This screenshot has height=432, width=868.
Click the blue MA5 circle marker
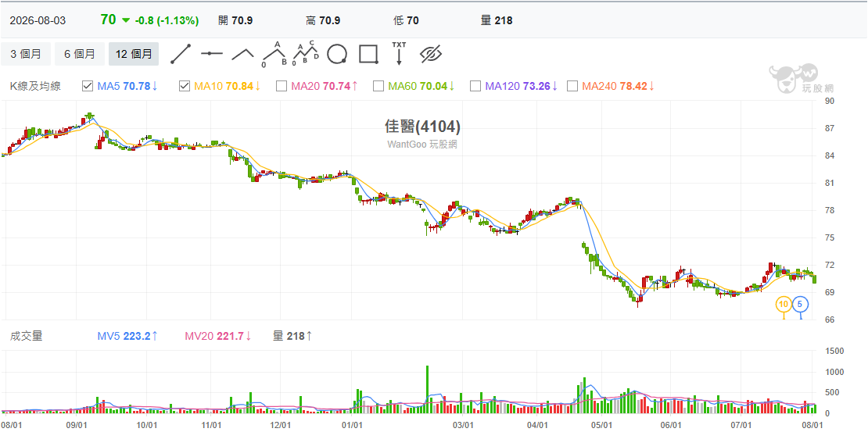(x=800, y=304)
